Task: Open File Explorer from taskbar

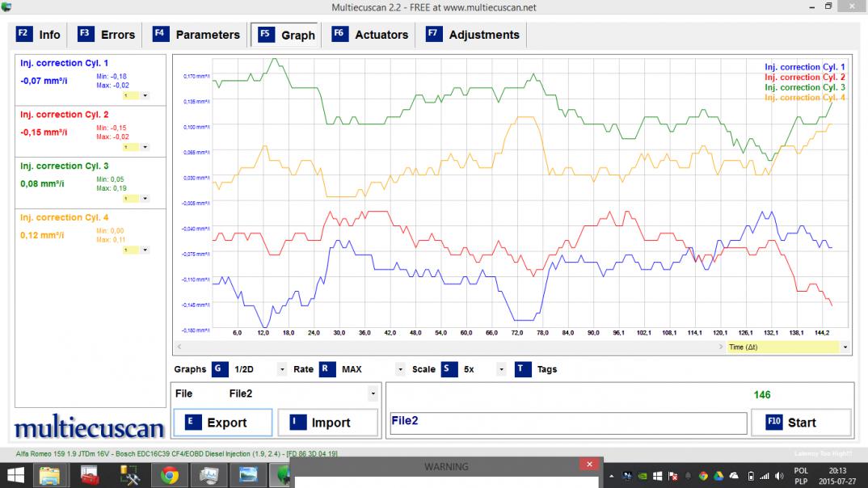Action: tap(49, 476)
